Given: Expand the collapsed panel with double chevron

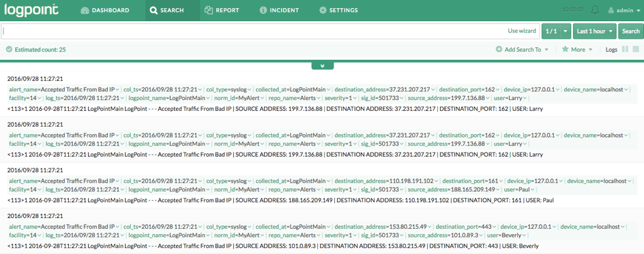Looking at the screenshot, I should click(323, 65).
